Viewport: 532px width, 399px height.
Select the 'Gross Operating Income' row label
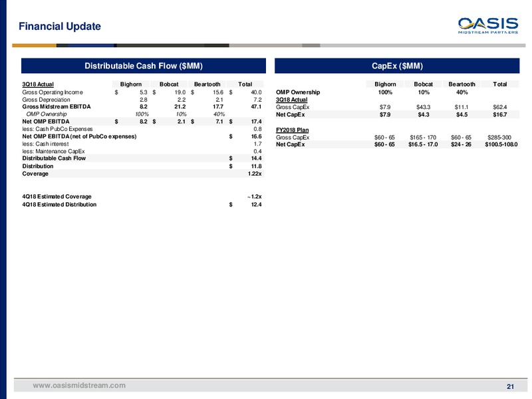[x=53, y=92]
